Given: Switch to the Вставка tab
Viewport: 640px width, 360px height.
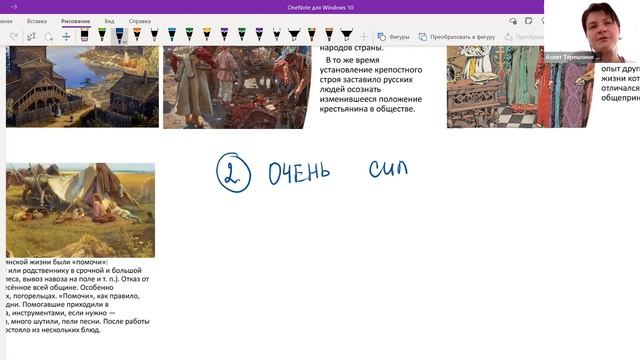Looking at the screenshot, I should (37, 21).
